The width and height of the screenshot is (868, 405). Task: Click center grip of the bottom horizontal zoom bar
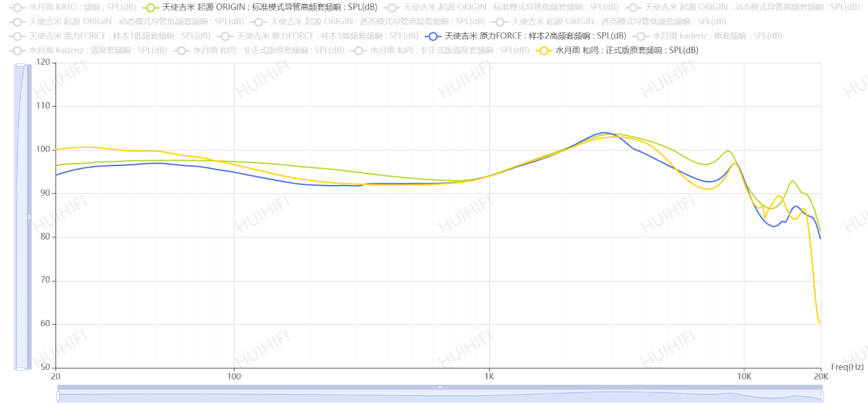click(x=440, y=387)
